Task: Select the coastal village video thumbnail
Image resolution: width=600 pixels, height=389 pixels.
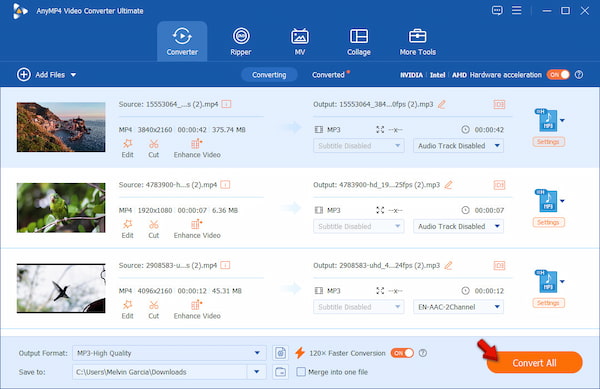Action: point(61,127)
